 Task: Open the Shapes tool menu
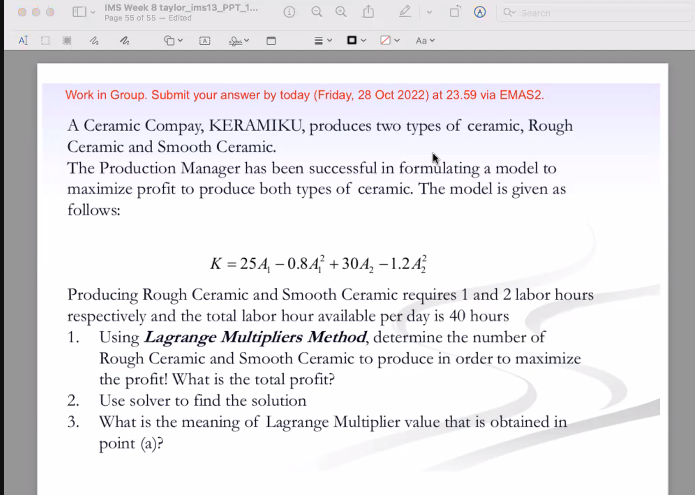click(173, 41)
